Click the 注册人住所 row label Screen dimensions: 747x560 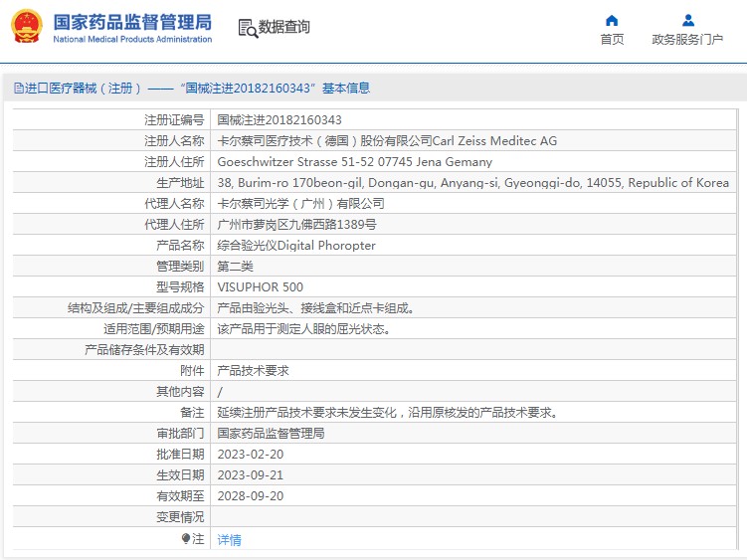point(174,162)
